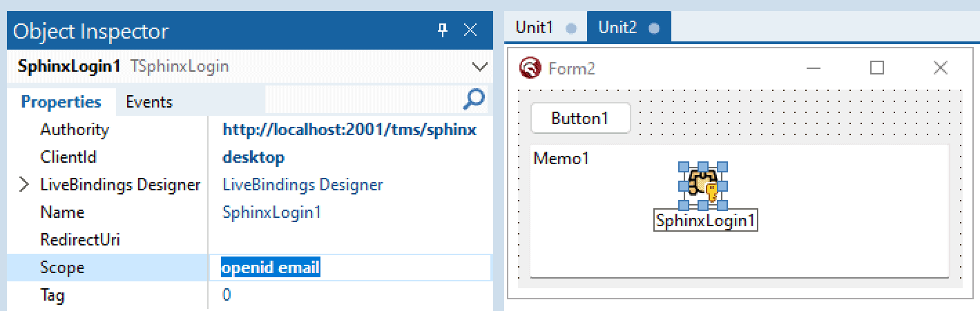
Task: Close the Form2 designer window
Action: tap(940, 68)
